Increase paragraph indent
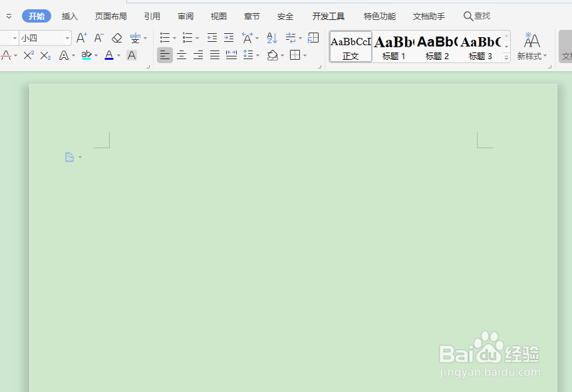The image size is (572, 392). coord(229,38)
